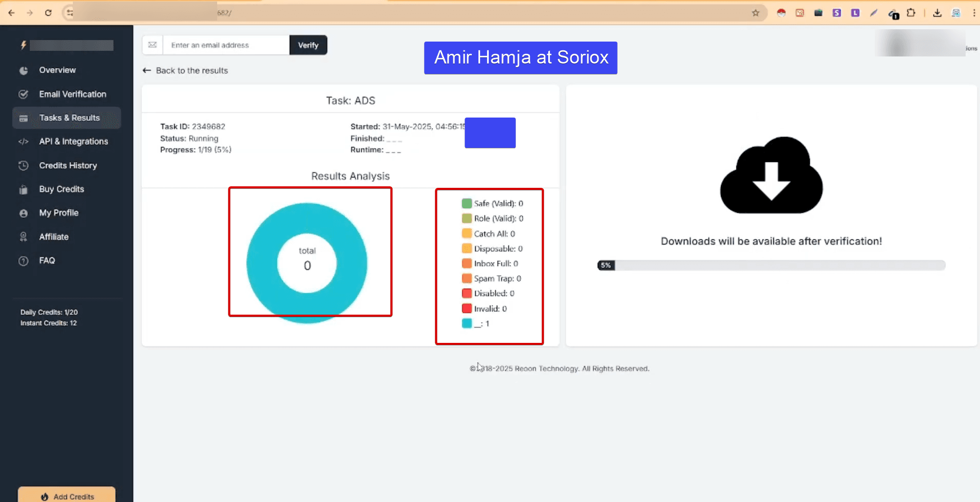The width and height of the screenshot is (980, 502).
Task: Toggle Disposable legend swatch
Action: pos(467,248)
